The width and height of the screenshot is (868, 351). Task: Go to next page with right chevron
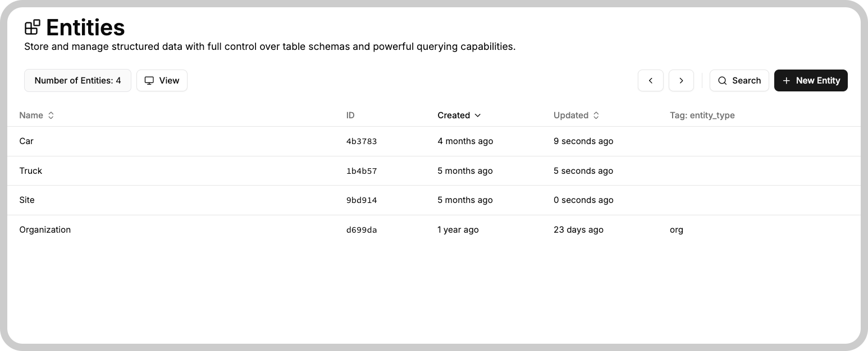(x=681, y=81)
